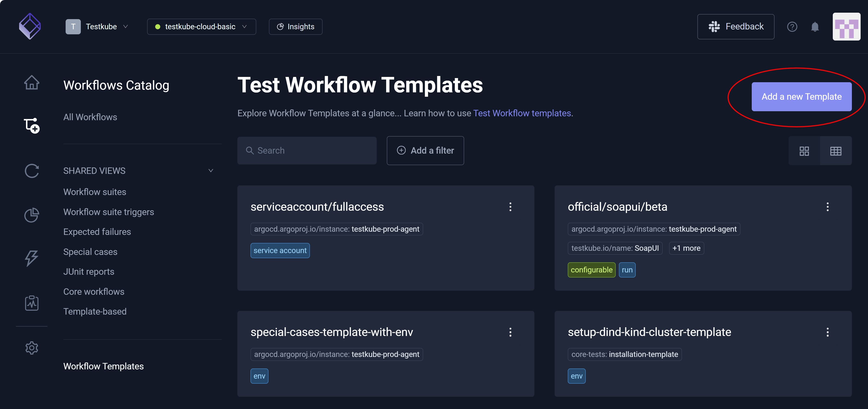Open the clipboard monitoring icon in sidebar

coord(32,303)
